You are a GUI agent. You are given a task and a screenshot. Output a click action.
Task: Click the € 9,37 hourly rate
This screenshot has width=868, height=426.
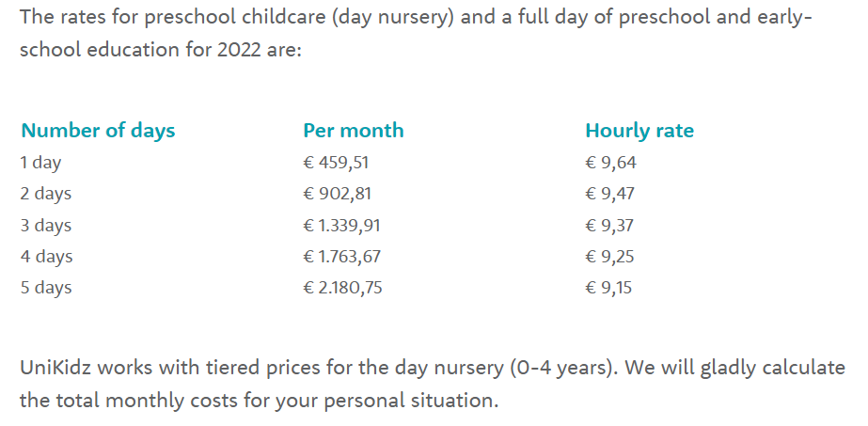coord(609,225)
